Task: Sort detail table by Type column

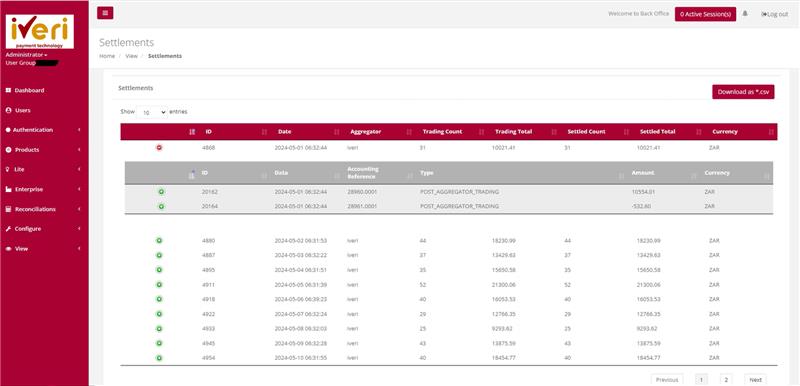Action: click(521, 173)
